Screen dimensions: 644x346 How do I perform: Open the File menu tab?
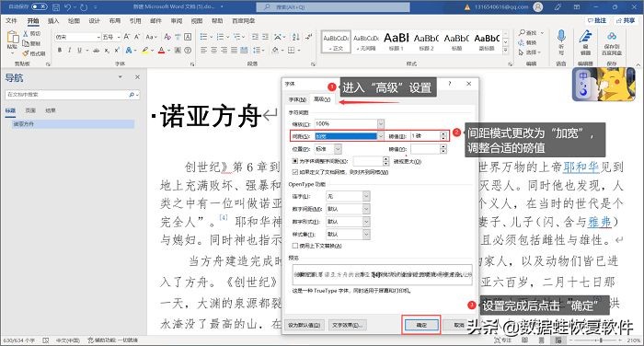(11, 20)
